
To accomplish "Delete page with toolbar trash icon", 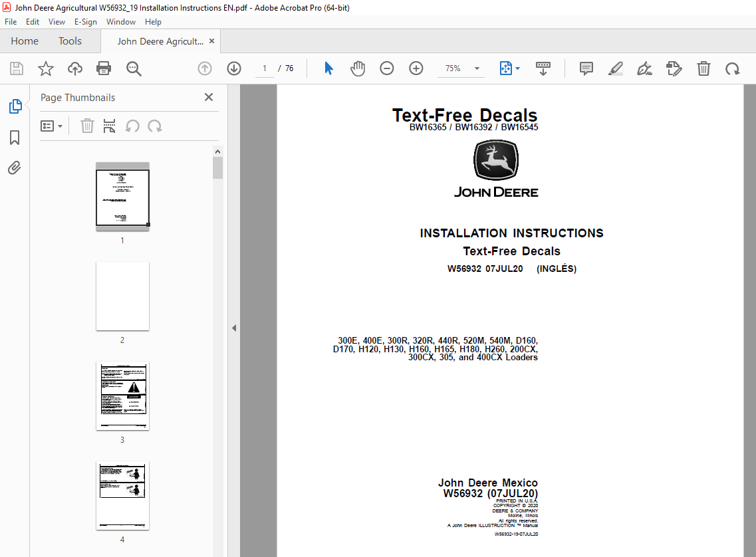I will click(x=703, y=68).
